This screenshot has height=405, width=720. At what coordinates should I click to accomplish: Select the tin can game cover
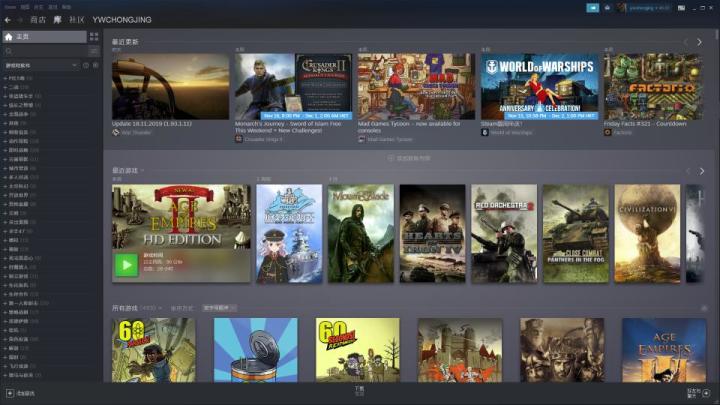tap(256, 350)
